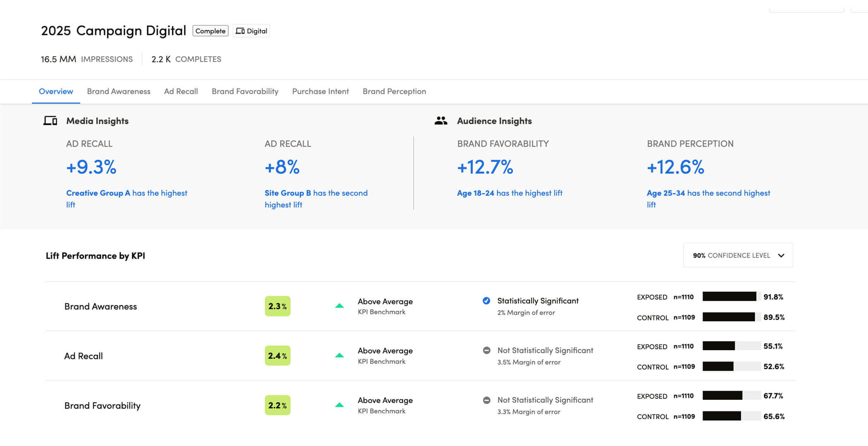Click the Media Insights heading
This screenshot has height=446, width=868.
98,121
